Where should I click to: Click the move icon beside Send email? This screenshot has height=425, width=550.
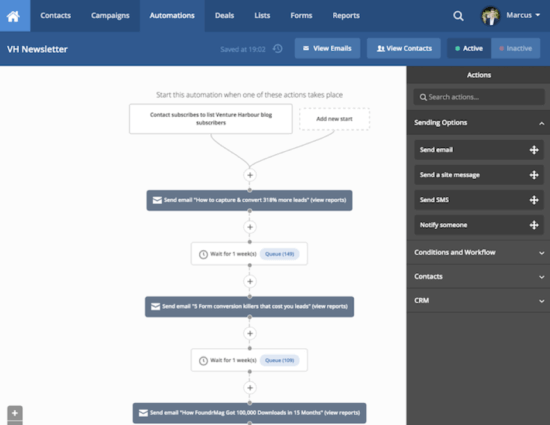534,150
